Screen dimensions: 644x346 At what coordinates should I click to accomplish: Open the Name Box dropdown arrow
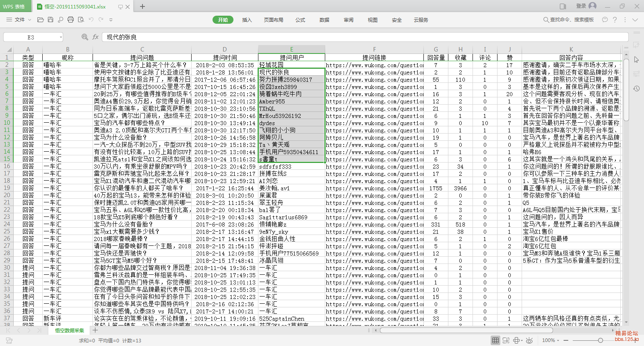tap(61, 37)
